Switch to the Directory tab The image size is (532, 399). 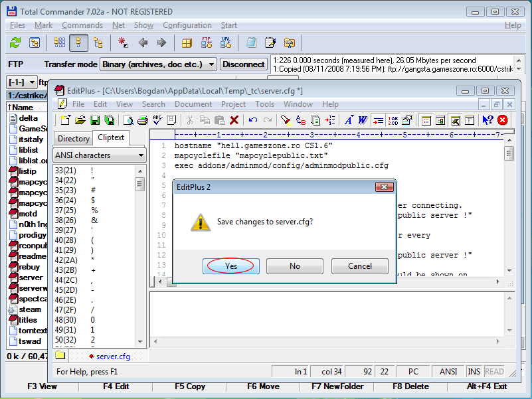point(73,138)
